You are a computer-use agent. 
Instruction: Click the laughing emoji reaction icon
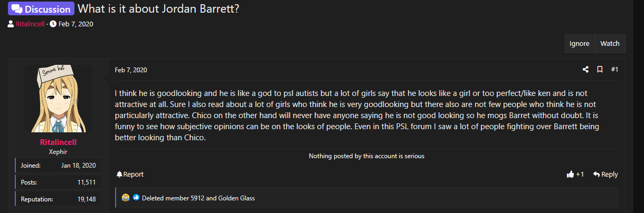point(125,198)
